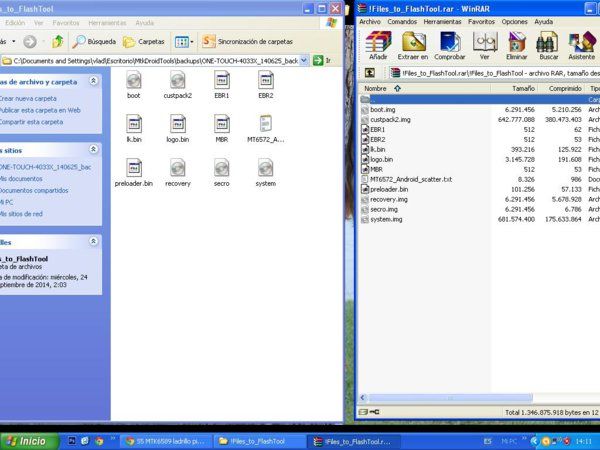Click Explorer Up folder arrow icon
Screen dimensions: 600x450
[57, 41]
